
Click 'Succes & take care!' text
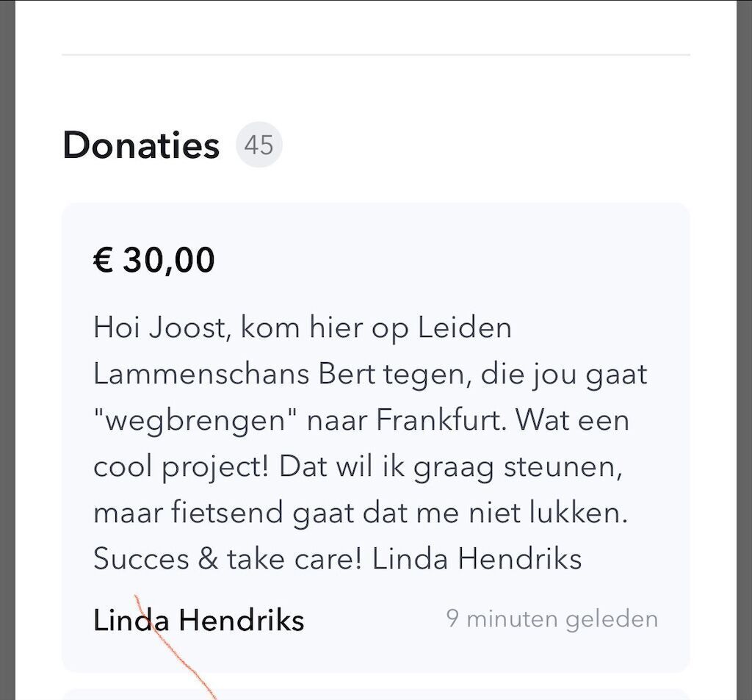tap(227, 560)
